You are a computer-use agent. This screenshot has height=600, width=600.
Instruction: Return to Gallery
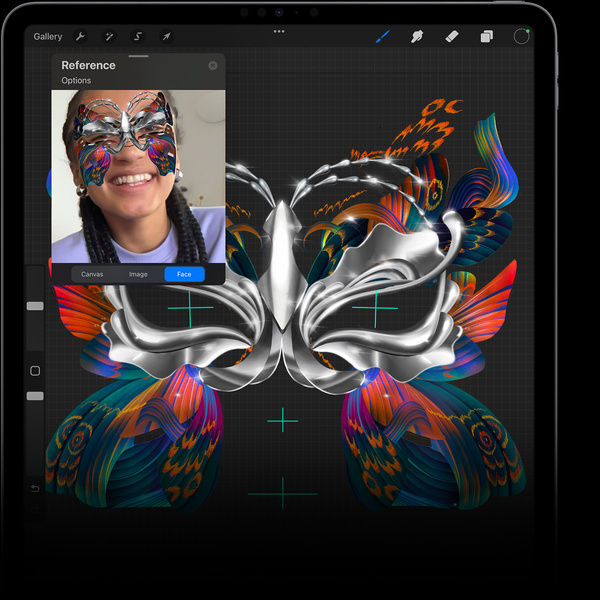pos(48,37)
